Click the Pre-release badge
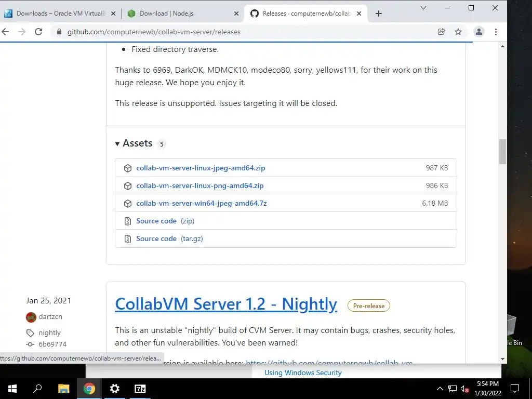The image size is (532, 399). 369,305
